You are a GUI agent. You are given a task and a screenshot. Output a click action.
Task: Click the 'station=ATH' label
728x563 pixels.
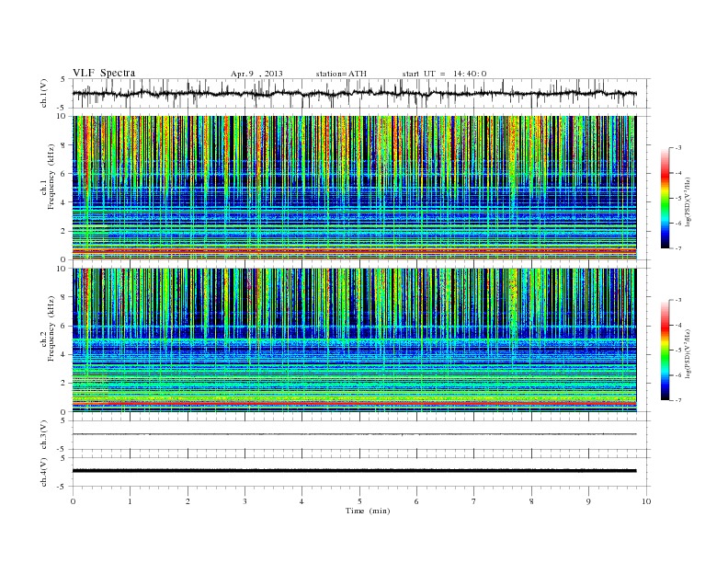pos(341,74)
